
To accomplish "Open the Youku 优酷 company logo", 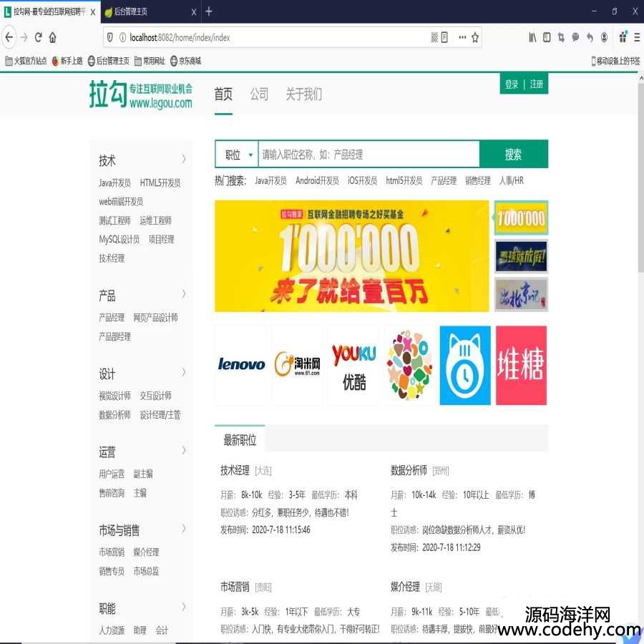I will (353, 365).
